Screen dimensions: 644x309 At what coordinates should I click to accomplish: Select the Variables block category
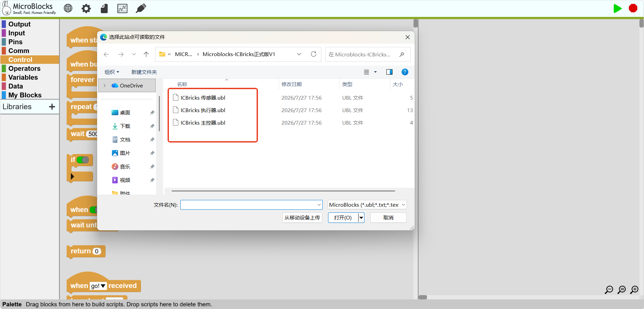point(23,77)
